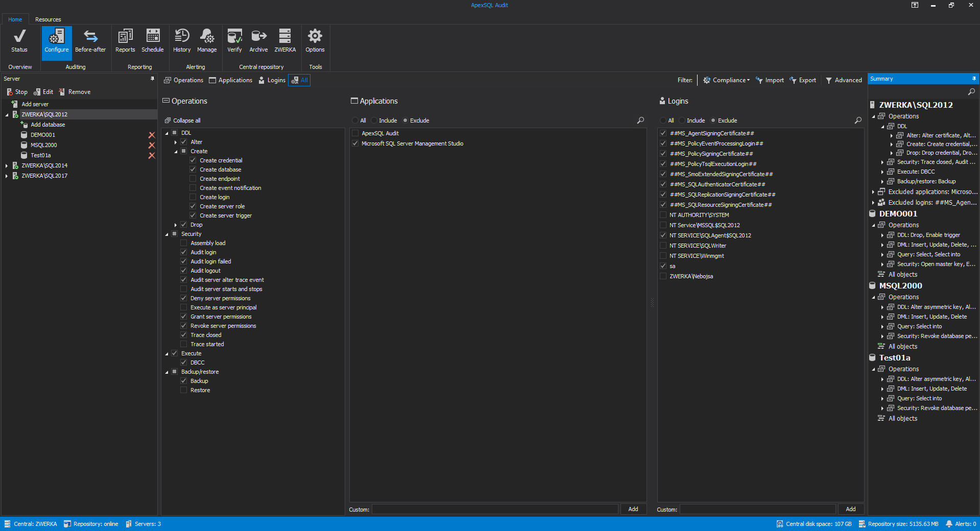
Task: Select the Include radio for Applications
Action: (374, 120)
